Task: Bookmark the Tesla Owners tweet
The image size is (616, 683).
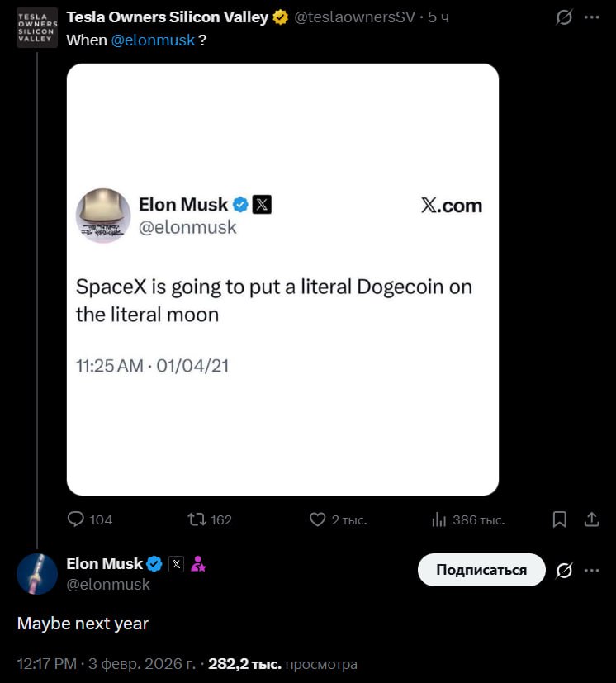Action: click(x=559, y=519)
